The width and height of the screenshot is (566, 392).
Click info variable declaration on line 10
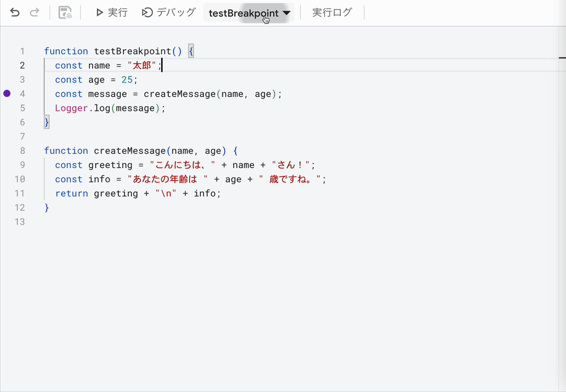[x=99, y=179]
